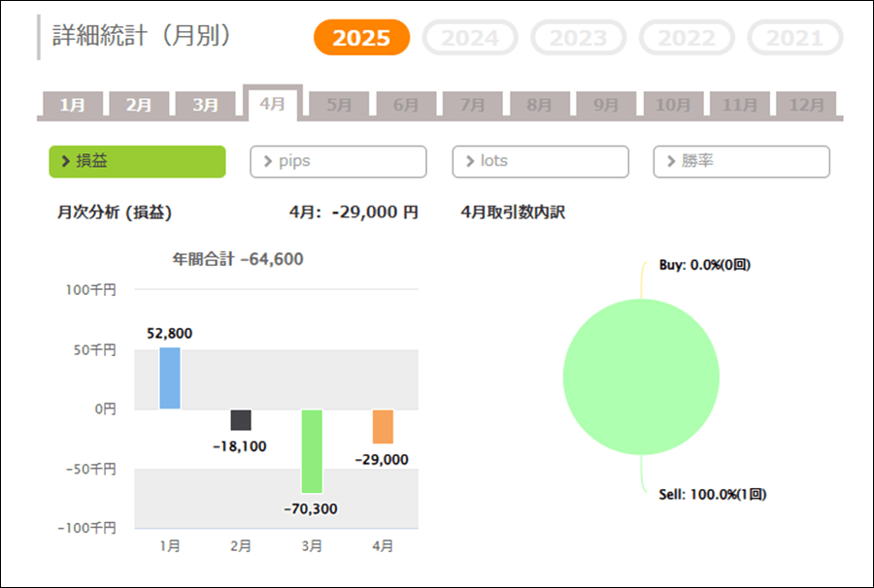The height and width of the screenshot is (588, 874).
Task: Click the 3月 x-axis label
Action: coord(312,546)
